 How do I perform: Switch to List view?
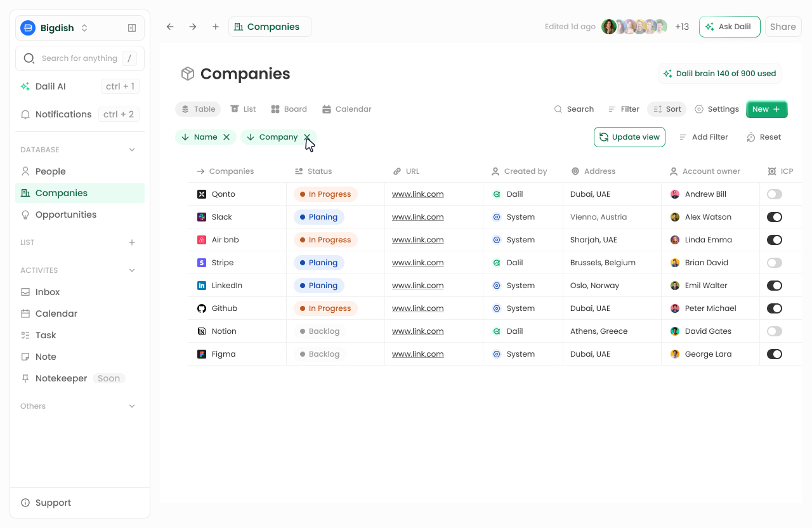pos(243,109)
